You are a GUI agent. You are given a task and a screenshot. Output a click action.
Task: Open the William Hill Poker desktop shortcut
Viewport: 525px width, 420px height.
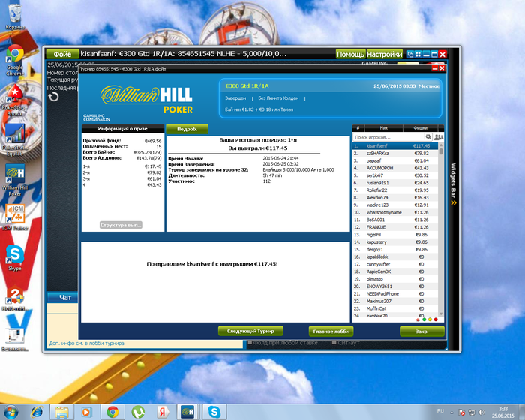(x=15, y=180)
